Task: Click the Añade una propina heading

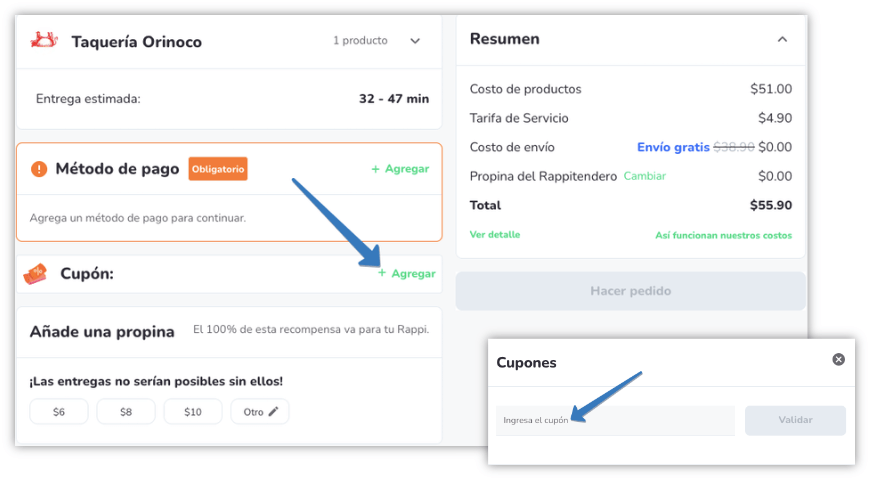Action: click(102, 332)
